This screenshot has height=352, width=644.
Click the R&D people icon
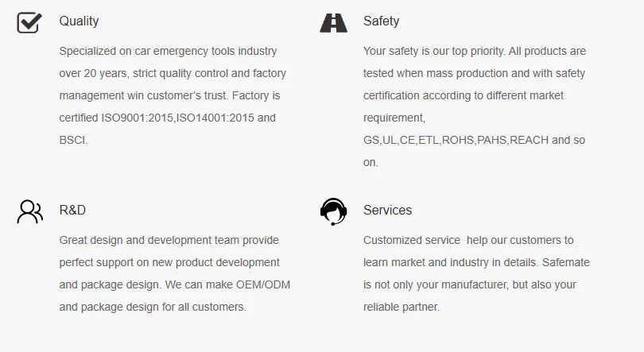pos(29,211)
